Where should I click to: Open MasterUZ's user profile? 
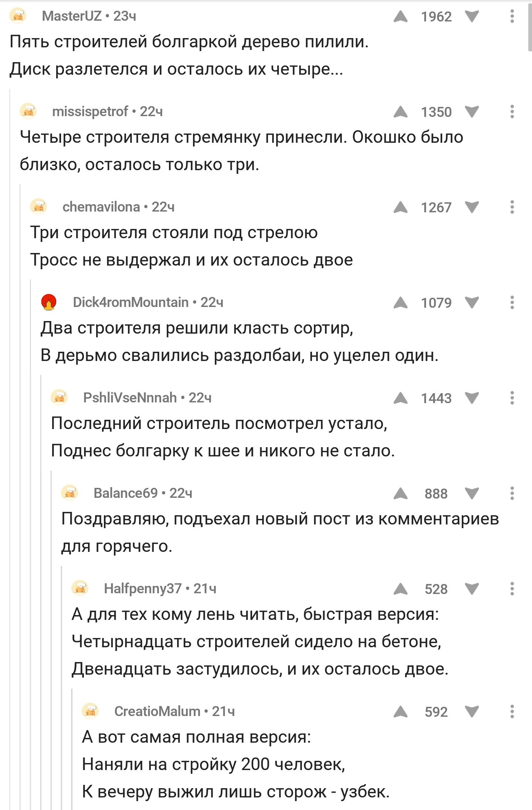72,16
